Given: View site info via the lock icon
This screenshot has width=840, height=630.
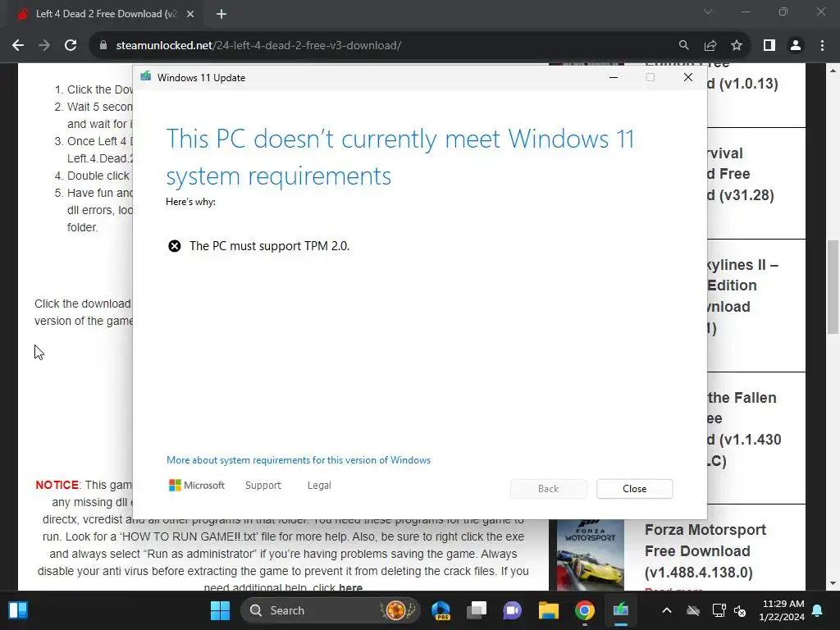Looking at the screenshot, I should click(103, 46).
